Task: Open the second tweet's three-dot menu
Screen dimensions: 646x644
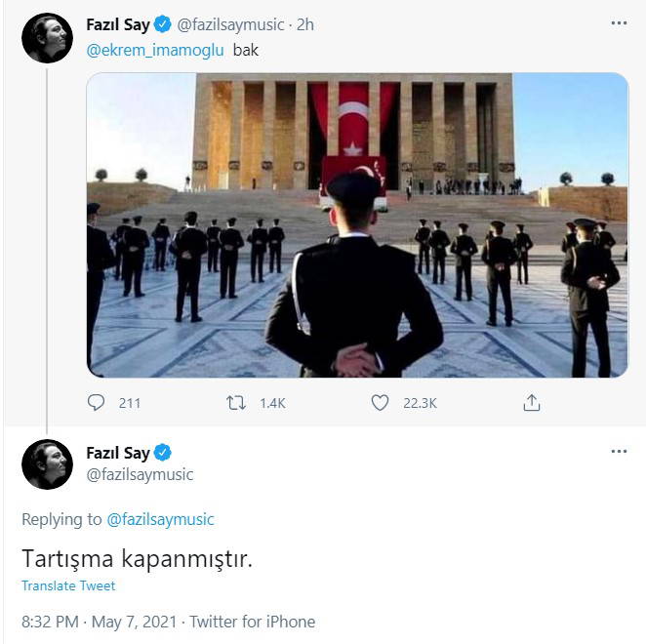Action: pyautogui.click(x=618, y=452)
